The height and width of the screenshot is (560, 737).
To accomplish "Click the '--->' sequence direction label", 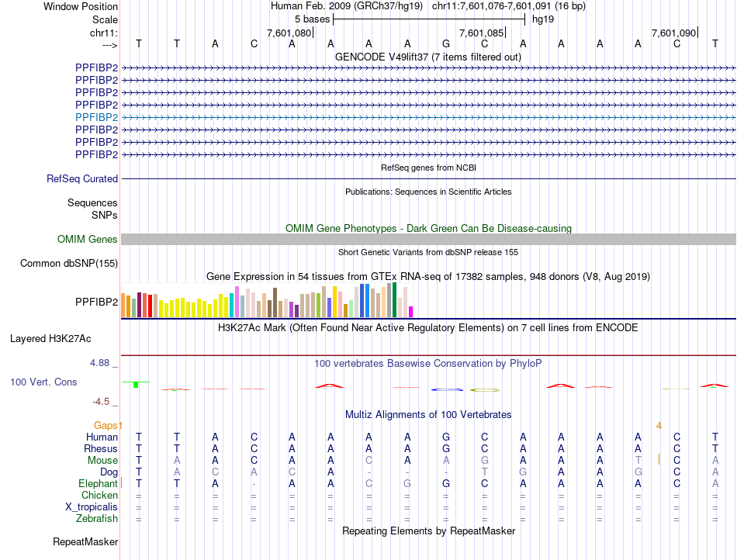I will pos(109,45).
